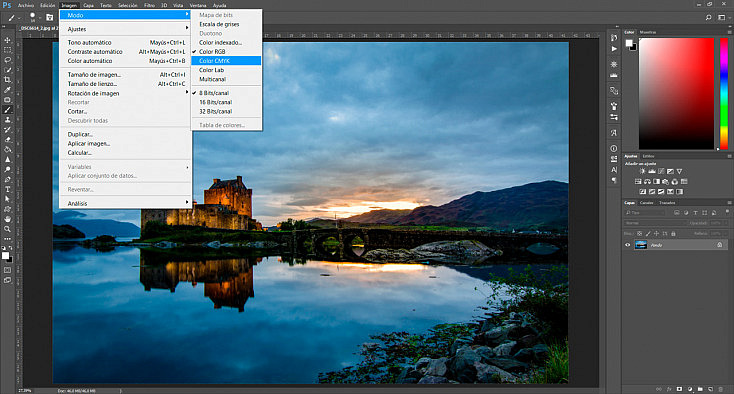Viewport: 734px width, 394px height.
Task: Click the add layer mask icon
Action: click(679, 389)
